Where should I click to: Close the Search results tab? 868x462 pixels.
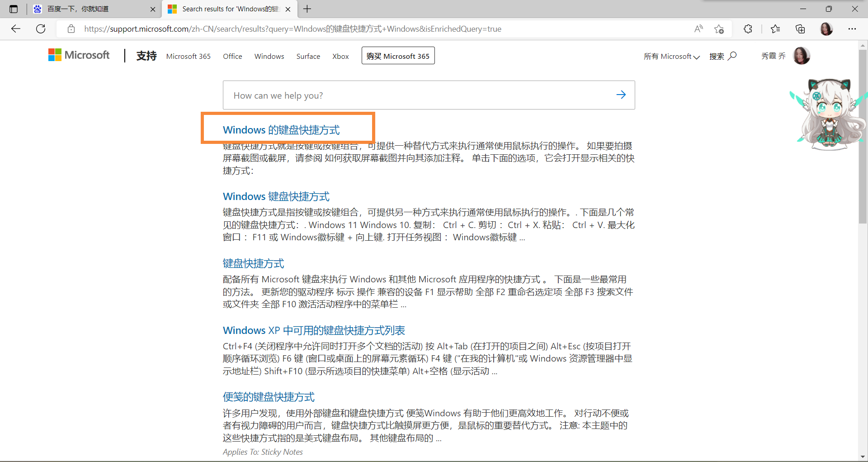tap(288, 9)
